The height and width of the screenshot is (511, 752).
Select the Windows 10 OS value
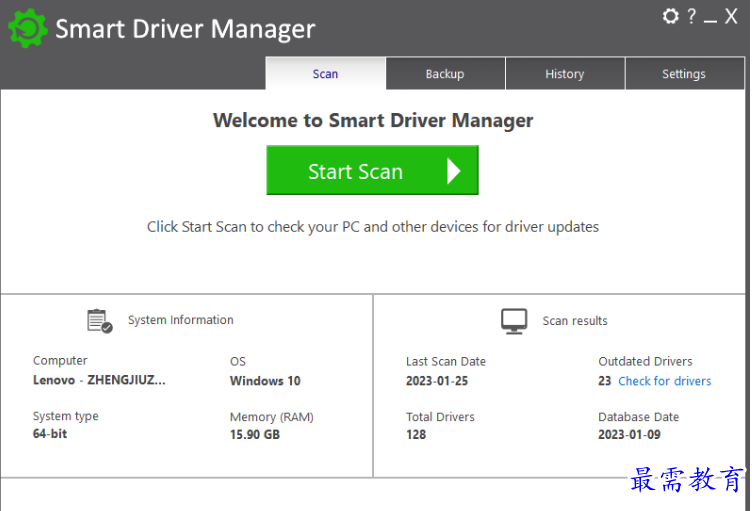(265, 381)
